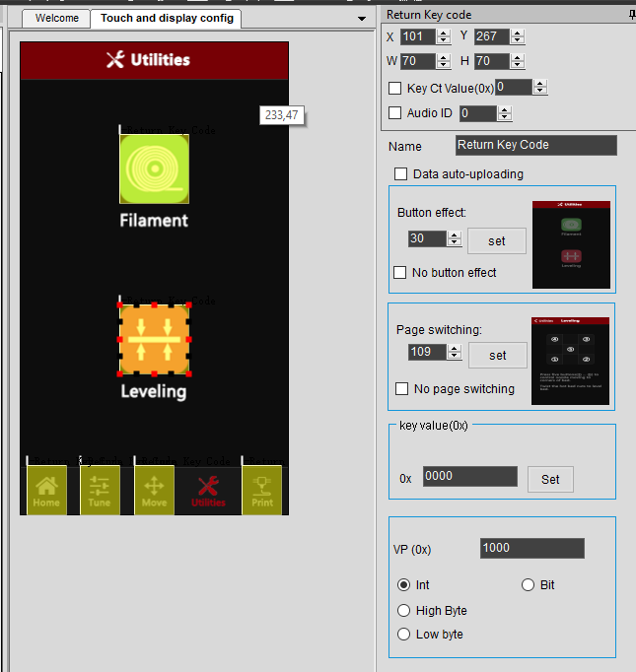Click the Filament label text

(154, 221)
